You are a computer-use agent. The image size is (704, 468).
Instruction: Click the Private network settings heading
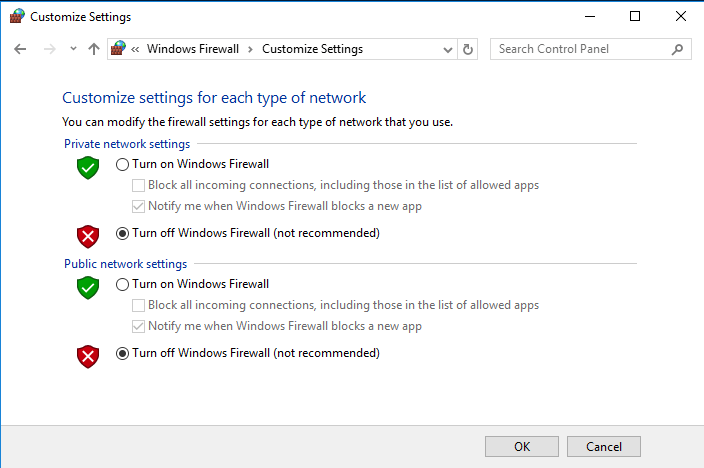coord(127,144)
